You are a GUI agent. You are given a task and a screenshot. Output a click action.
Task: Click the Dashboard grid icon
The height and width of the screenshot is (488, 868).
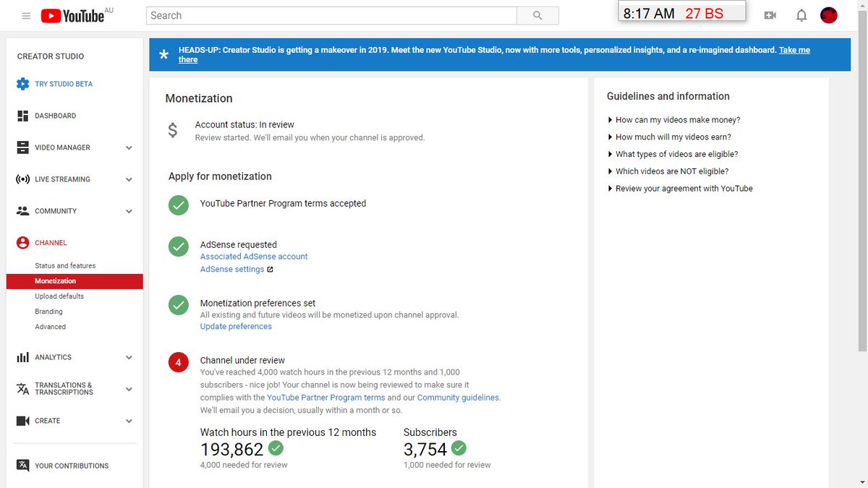click(x=22, y=116)
